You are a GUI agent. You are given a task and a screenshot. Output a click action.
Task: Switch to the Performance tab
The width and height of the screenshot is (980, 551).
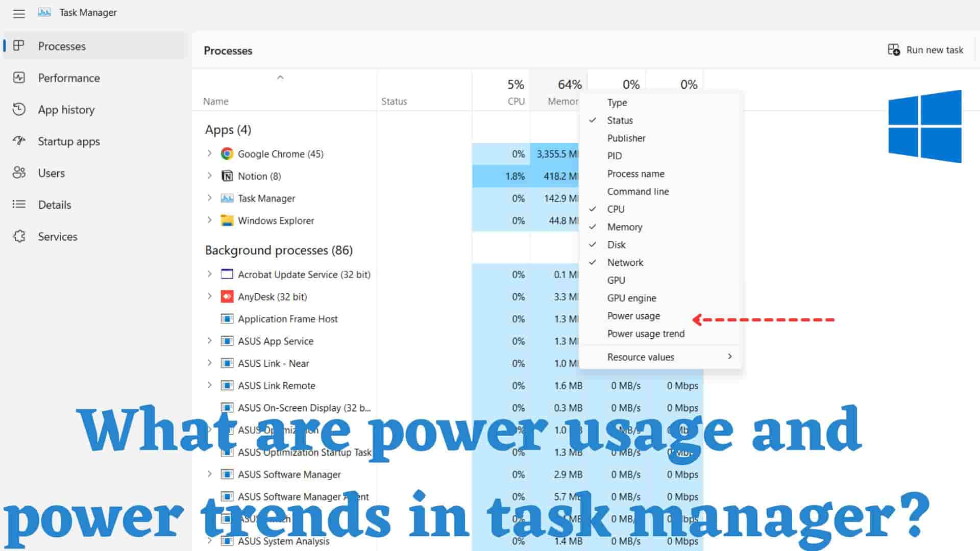95,78
